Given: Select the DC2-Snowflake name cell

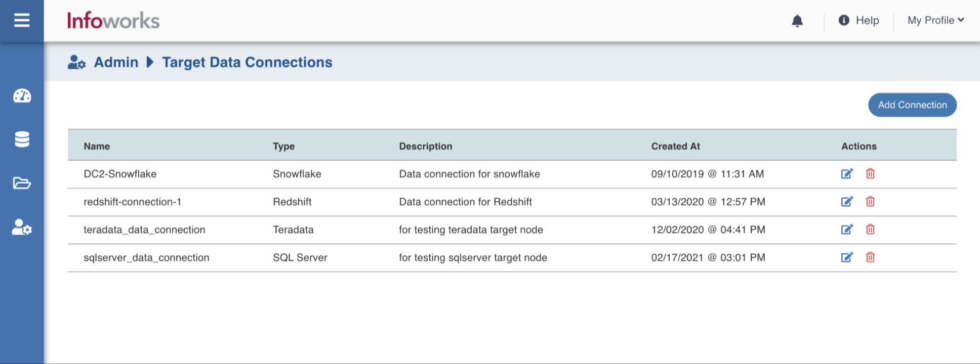Looking at the screenshot, I should pos(120,174).
